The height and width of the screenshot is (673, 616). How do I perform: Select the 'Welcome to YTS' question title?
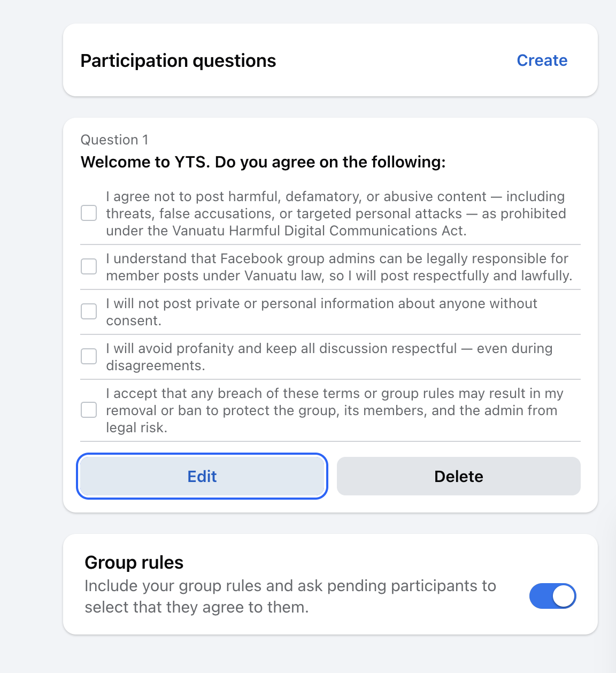(263, 162)
